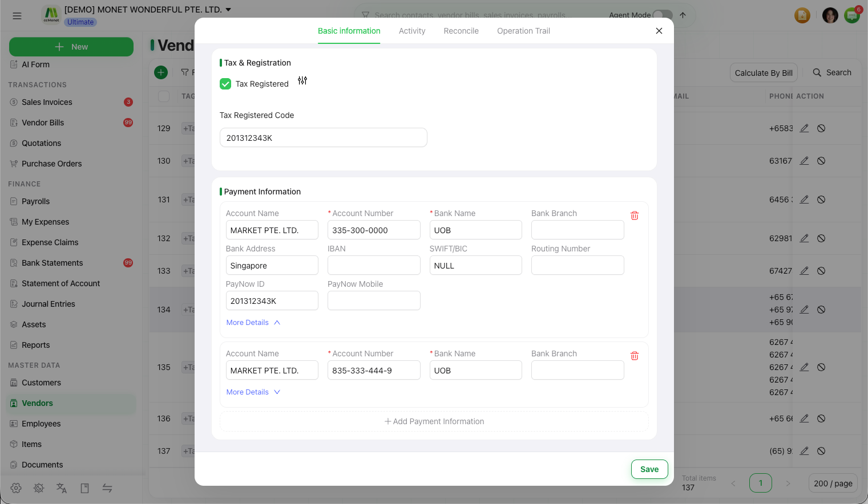
Task: Delete the first payment account with trash icon
Action: point(635,216)
